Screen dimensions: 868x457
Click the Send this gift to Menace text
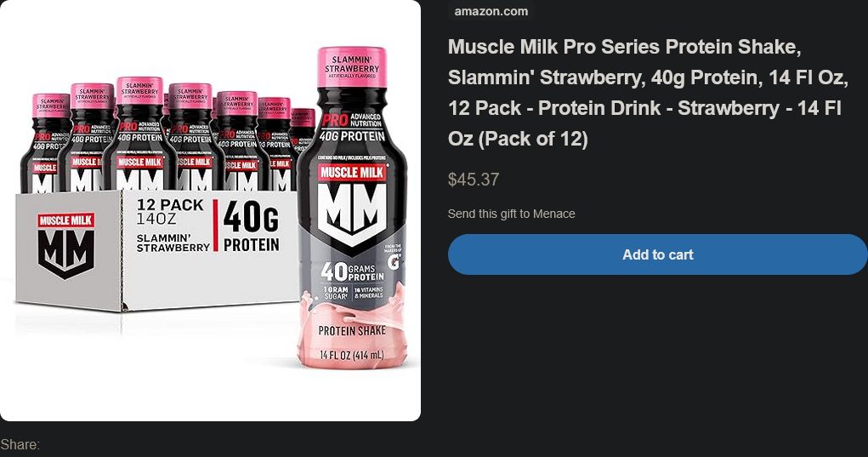point(511,214)
